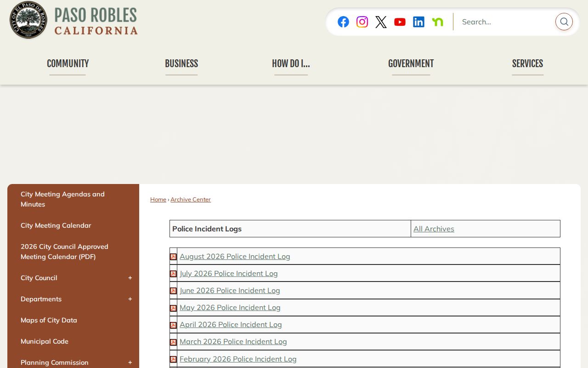Open the Government main menu
The height and width of the screenshot is (368, 588).
click(411, 63)
